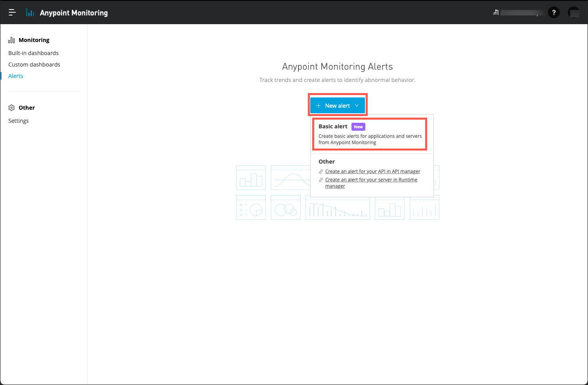The height and width of the screenshot is (385, 588).
Task: Click the link icon beside API manager
Action: tap(321, 172)
